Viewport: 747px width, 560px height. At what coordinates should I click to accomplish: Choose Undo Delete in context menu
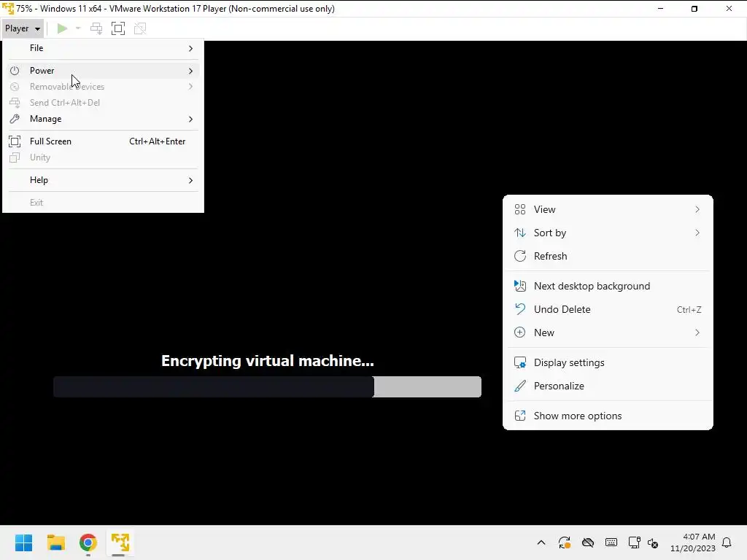608,309
